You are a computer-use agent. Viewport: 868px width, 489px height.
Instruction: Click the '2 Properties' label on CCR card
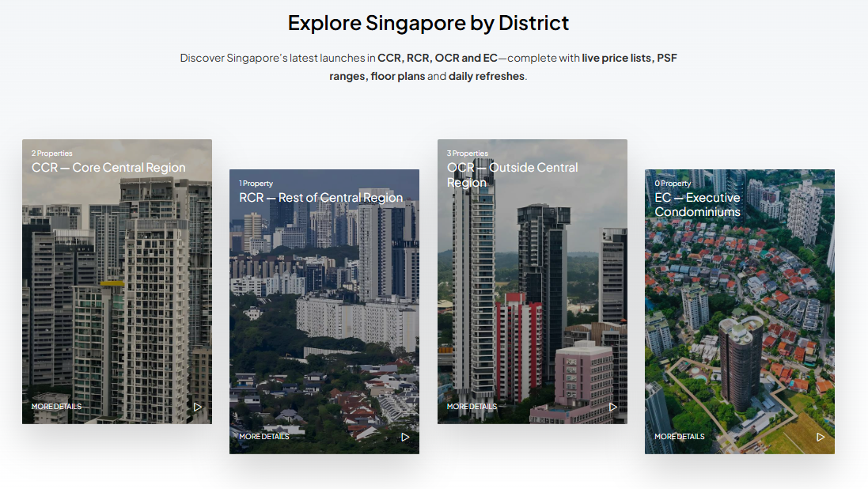tap(52, 154)
